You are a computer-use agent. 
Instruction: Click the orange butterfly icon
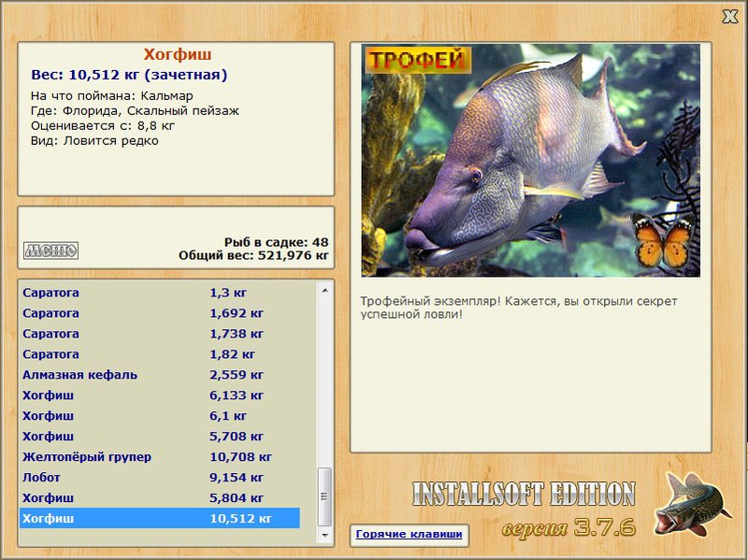663,240
